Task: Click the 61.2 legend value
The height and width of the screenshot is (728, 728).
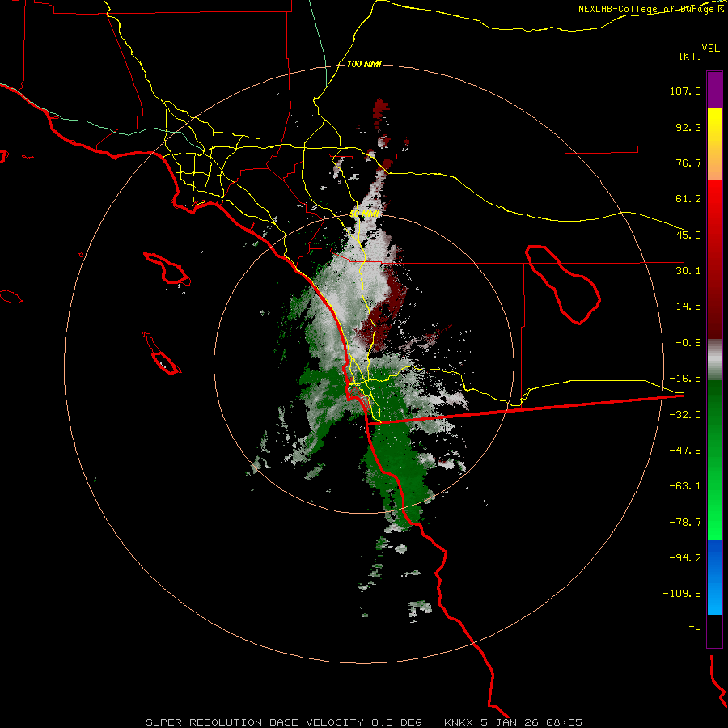Action: [x=688, y=199]
